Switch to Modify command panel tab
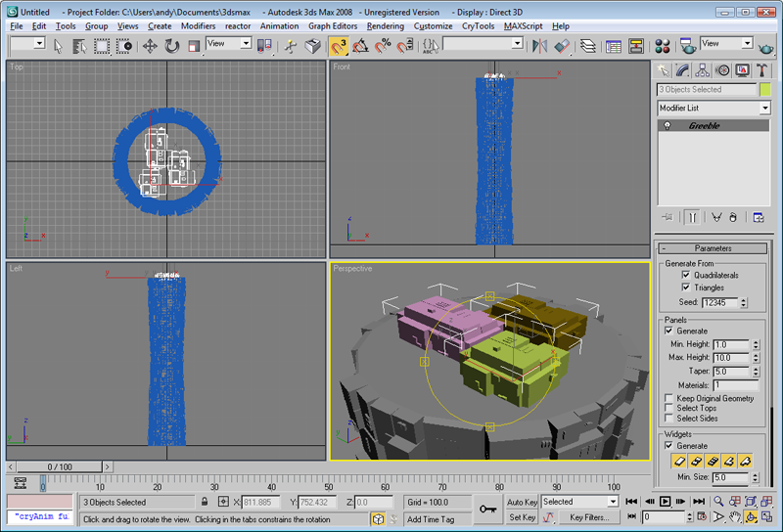This screenshot has height=532, width=783. click(x=682, y=70)
